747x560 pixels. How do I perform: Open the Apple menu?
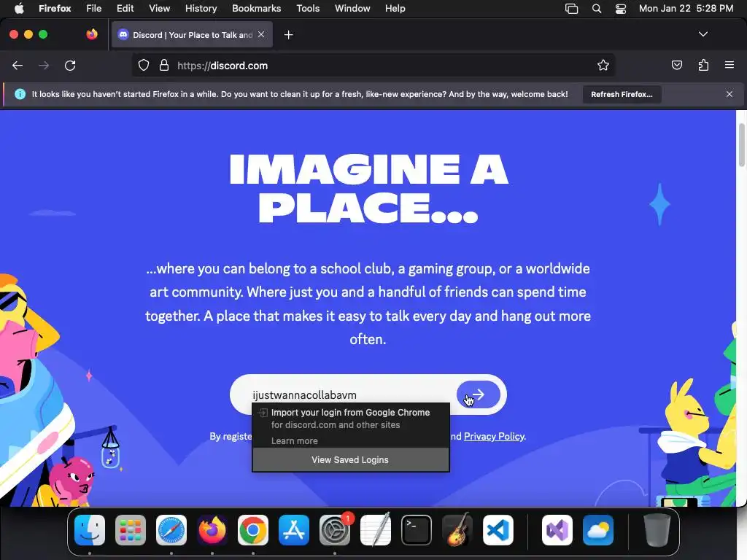(x=19, y=9)
